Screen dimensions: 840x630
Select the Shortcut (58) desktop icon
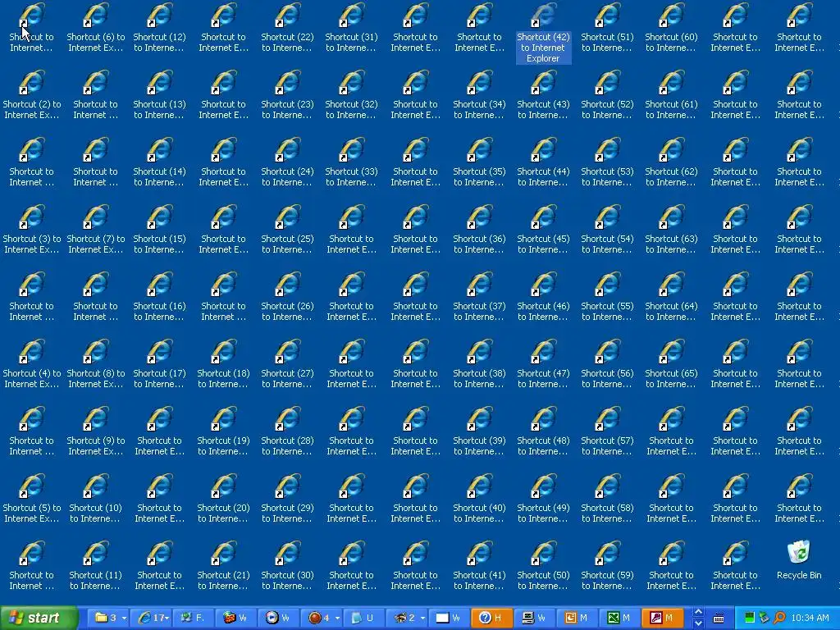click(608, 498)
